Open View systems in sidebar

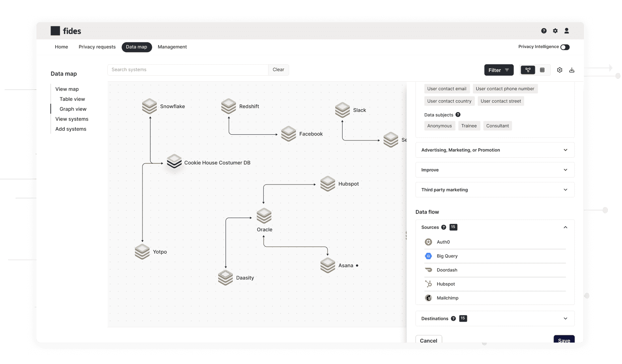(x=72, y=119)
